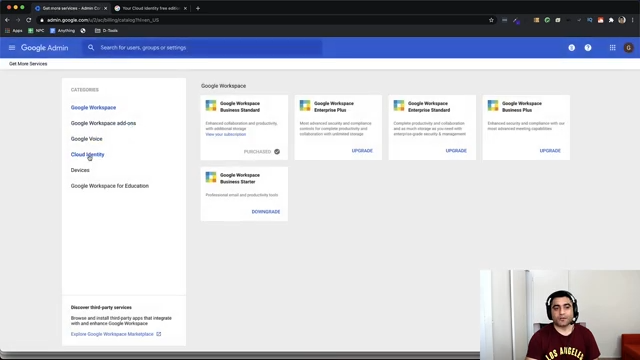Open the Anything bookmark
Screen dimensions: 640x360
(x=62, y=31)
